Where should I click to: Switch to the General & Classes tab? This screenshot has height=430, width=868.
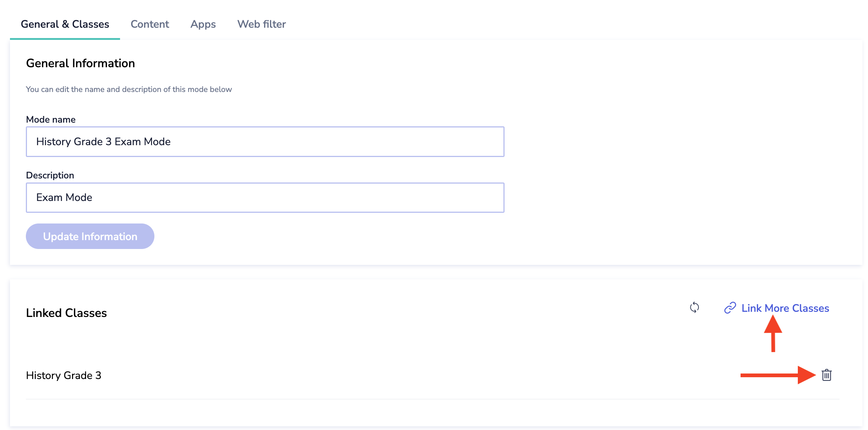pyautogui.click(x=65, y=24)
